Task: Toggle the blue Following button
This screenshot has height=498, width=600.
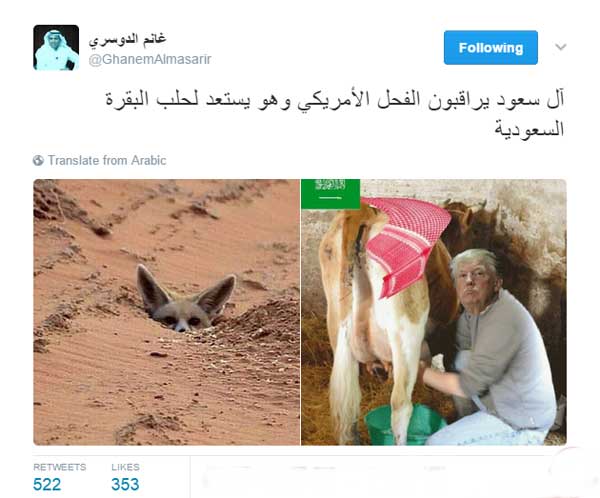Action: 491,47
